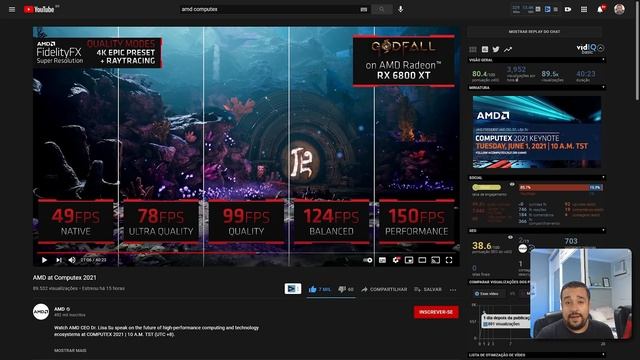Open the vidIQ trending chart icon

[x=508, y=49]
